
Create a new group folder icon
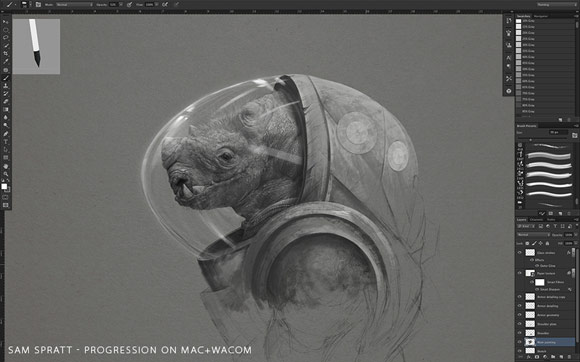[553, 357]
